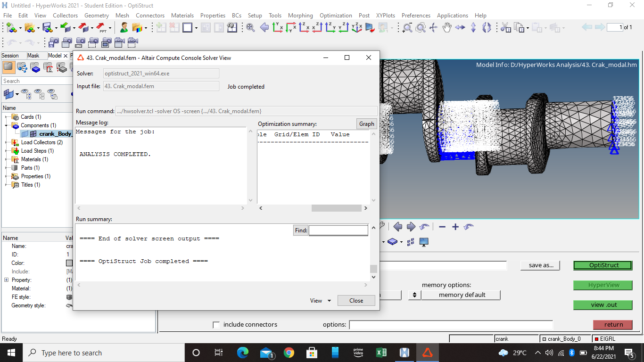The height and width of the screenshot is (362, 644).
Task: Enable the include connectors checkbox
Action: pos(216,325)
